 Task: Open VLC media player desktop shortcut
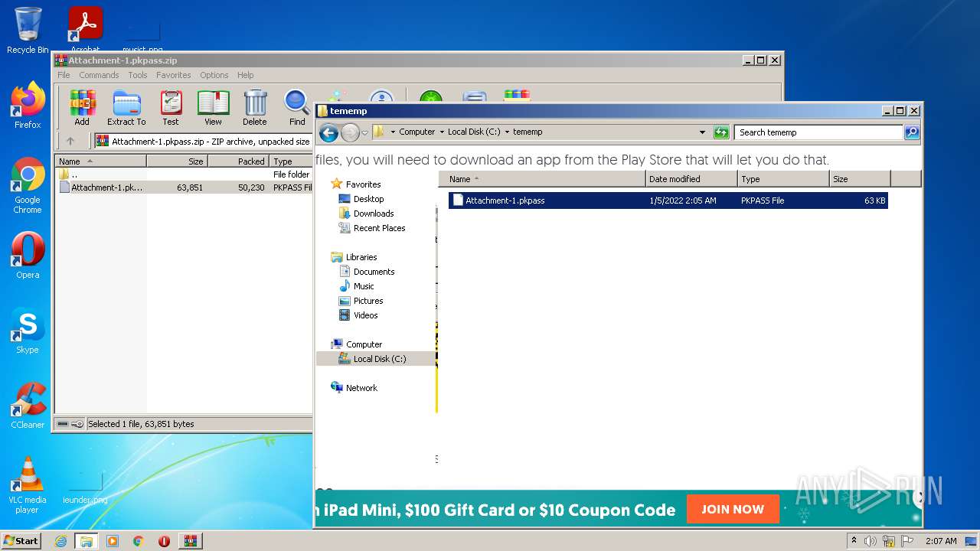tap(28, 485)
